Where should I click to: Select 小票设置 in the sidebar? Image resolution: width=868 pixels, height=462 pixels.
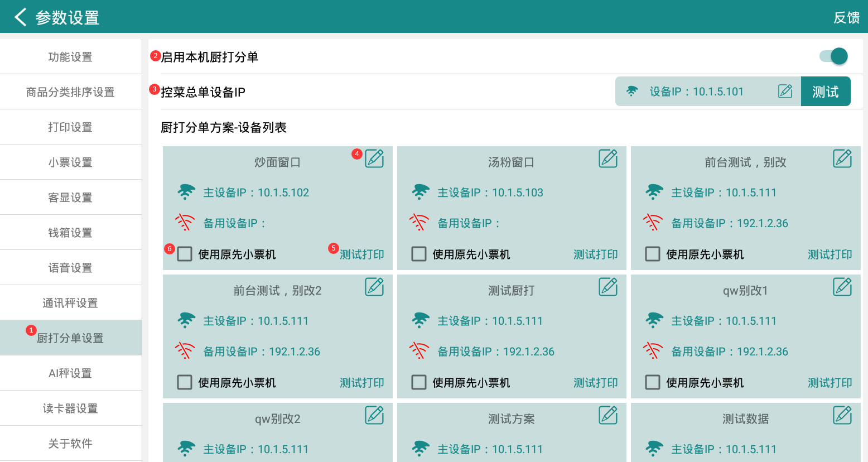[70, 162]
